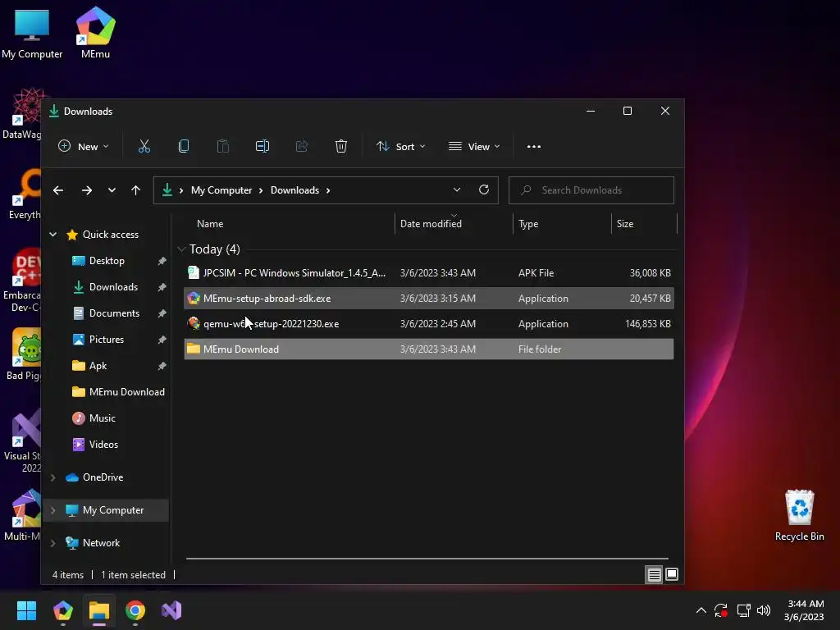This screenshot has height=630, width=840.
Task: Select the MEmu Download folder row
Action: [428, 349]
